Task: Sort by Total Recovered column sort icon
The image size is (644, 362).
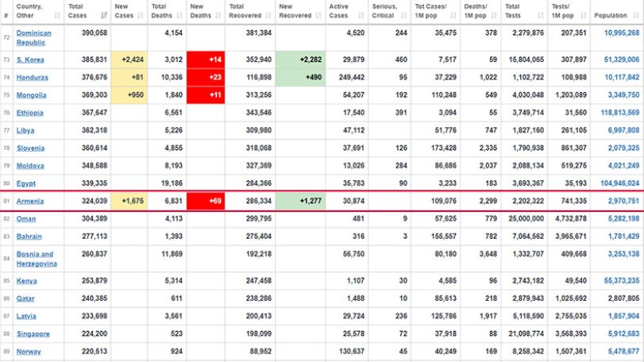Action: coord(268,16)
